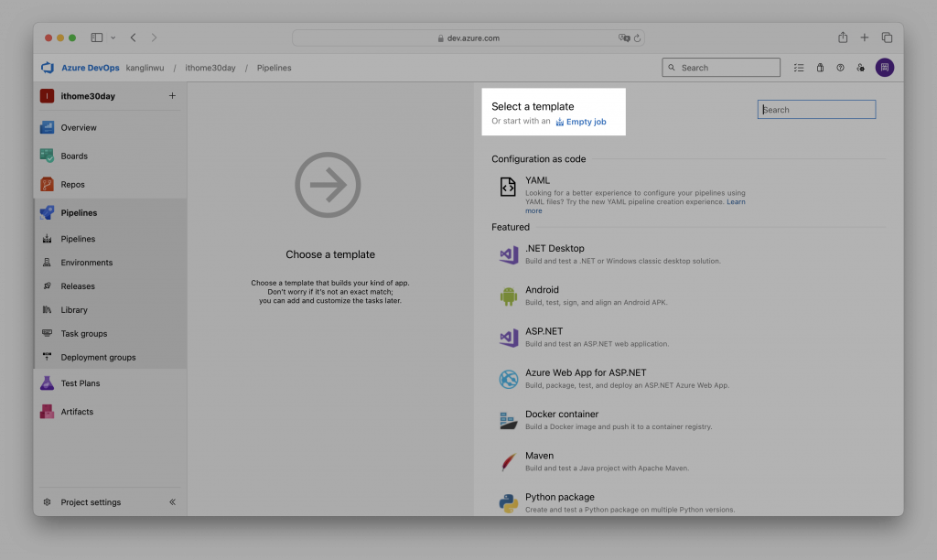Click the large Choose a template arrow icon
This screenshot has height=560, width=937.
tap(328, 185)
